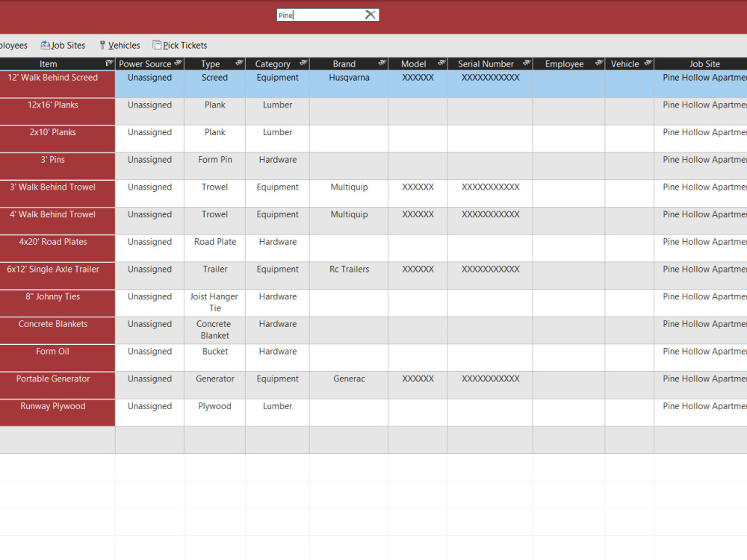Select the 12x16' Planks item

coord(58,111)
